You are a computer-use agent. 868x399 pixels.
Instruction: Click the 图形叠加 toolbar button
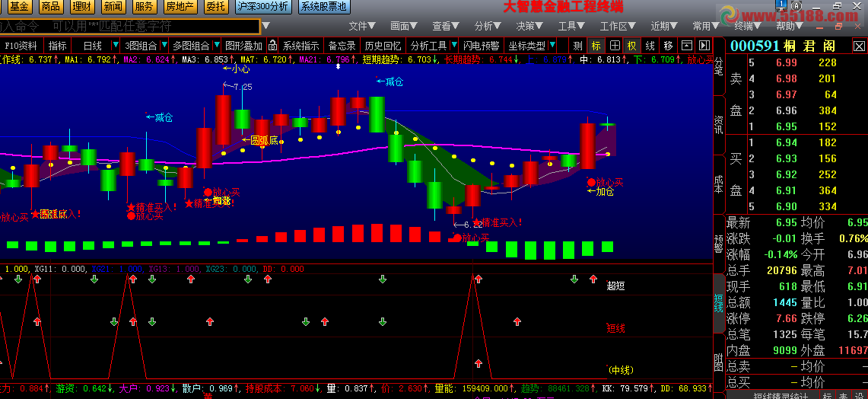pyautogui.click(x=244, y=46)
